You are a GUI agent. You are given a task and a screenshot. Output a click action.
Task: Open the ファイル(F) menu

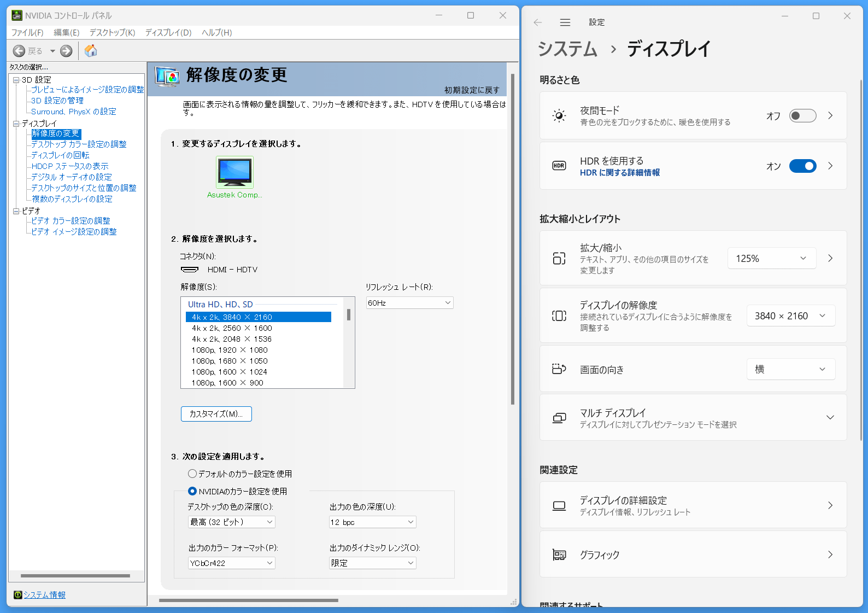point(27,33)
